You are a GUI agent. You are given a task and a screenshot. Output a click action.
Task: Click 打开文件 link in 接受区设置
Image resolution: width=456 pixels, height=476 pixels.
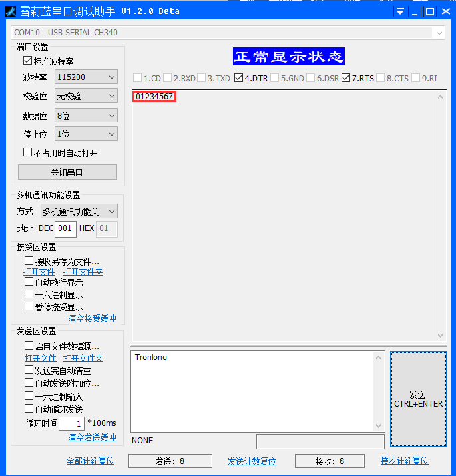pos(39,272)
